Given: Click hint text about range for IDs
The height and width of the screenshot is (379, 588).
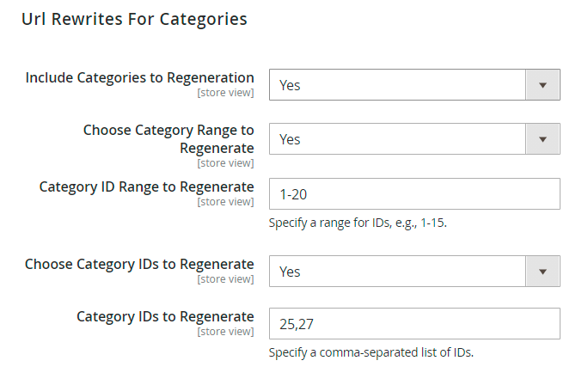Looking at the screenshot, I should pyautogui.click(x=358, y=223).
